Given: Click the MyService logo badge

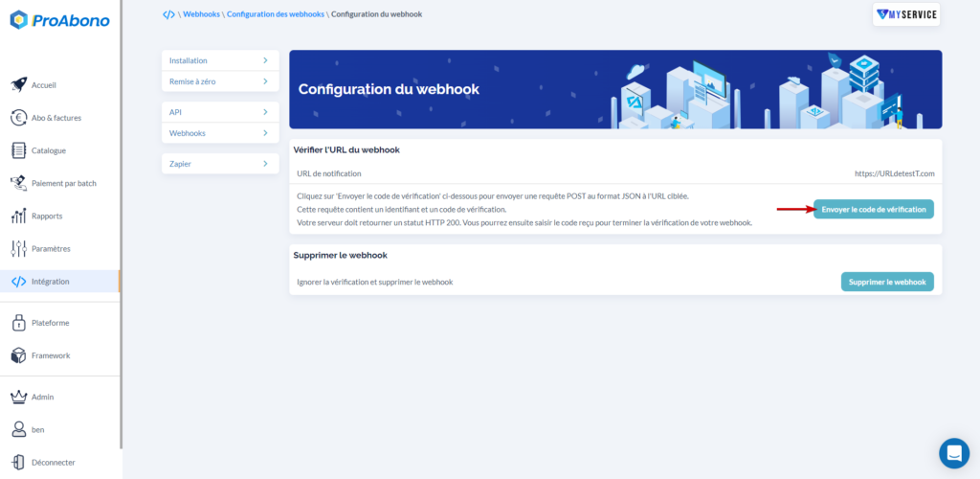Looking at the screenshot, I should [x=906, y=14].
